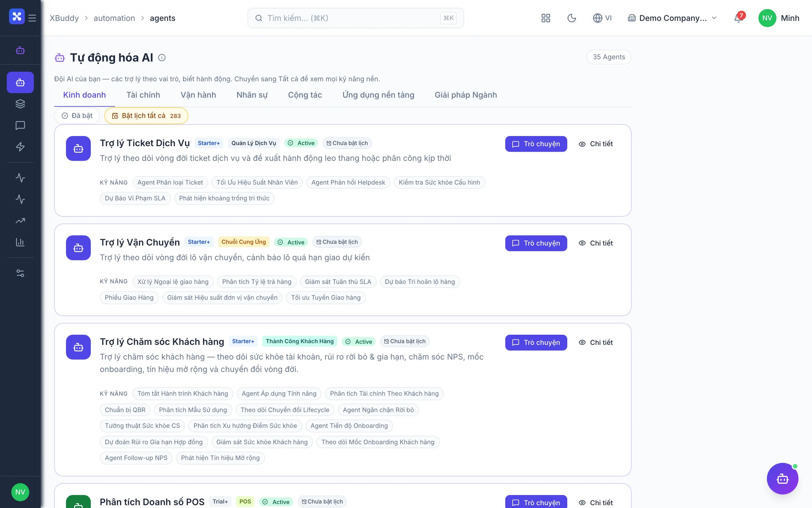This screenshot has height=508, width=812.
Task: Open the VI language selector
Action: (602, 18)
